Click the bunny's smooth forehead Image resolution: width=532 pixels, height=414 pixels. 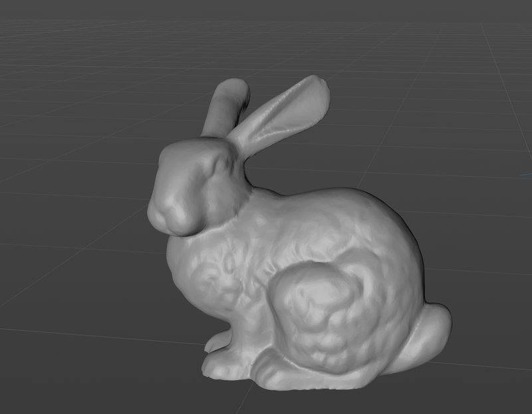[190, 151]
